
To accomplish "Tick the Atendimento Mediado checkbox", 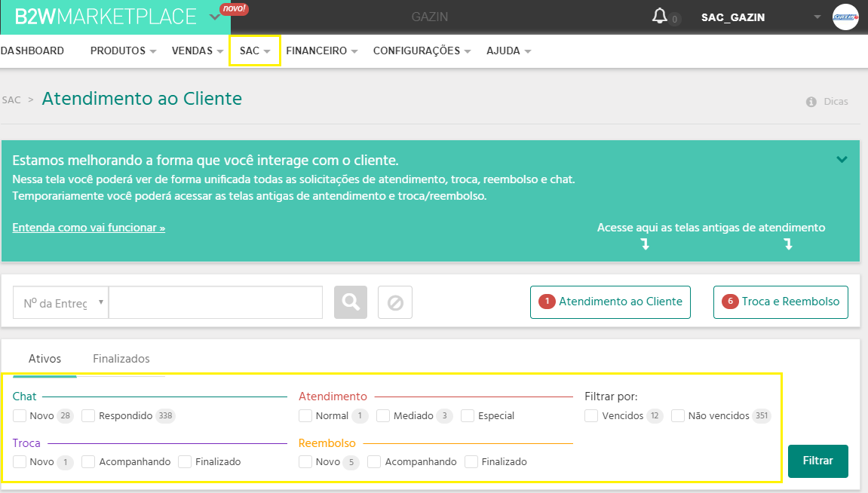I will [383, 415].
